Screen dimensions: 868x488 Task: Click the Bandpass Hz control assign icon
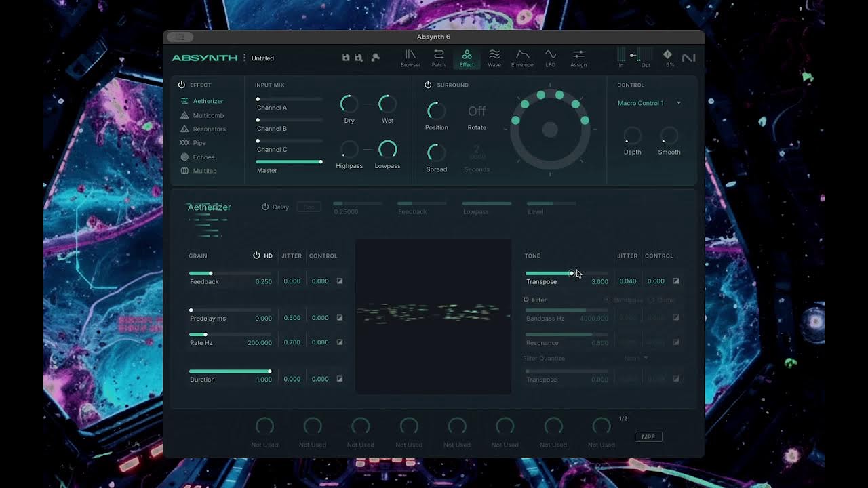click(x=675, y=317)
